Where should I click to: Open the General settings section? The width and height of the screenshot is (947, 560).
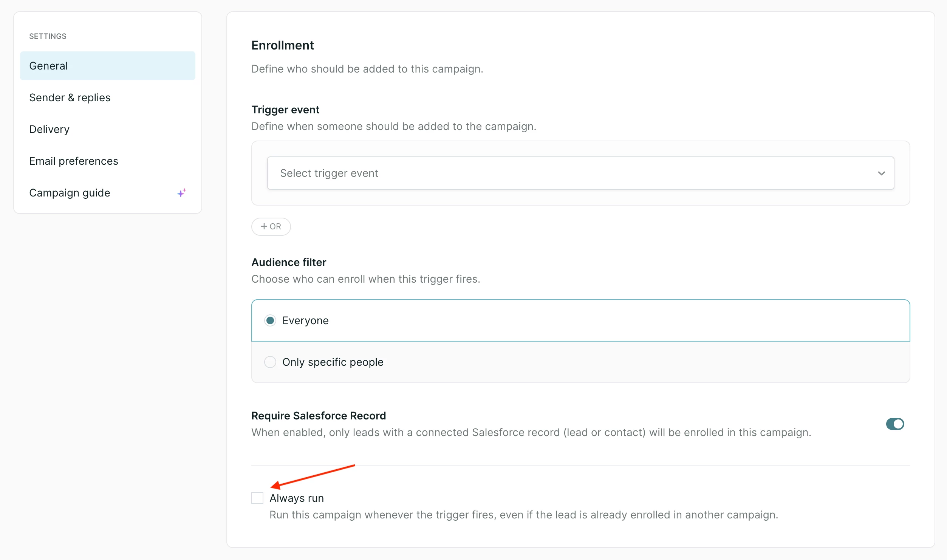tap(108, 66)
